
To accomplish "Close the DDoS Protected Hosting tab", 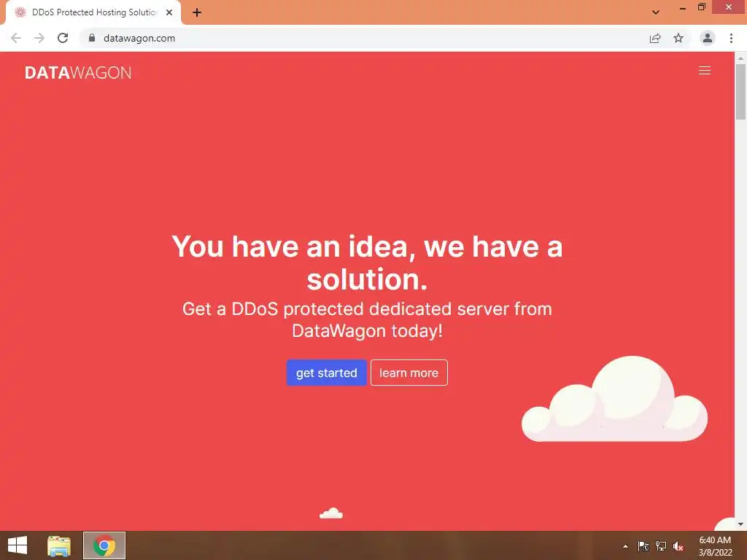I will coord(169,12).
